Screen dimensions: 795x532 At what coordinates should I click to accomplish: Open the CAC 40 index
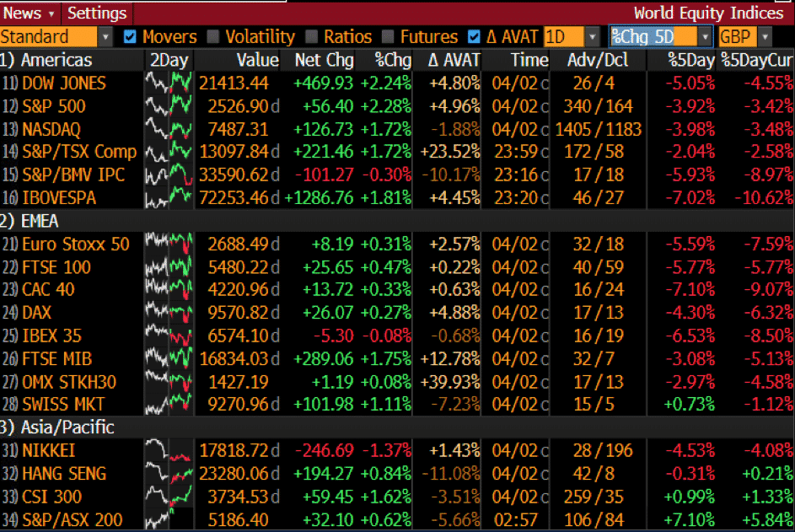(x=48, y=289)
